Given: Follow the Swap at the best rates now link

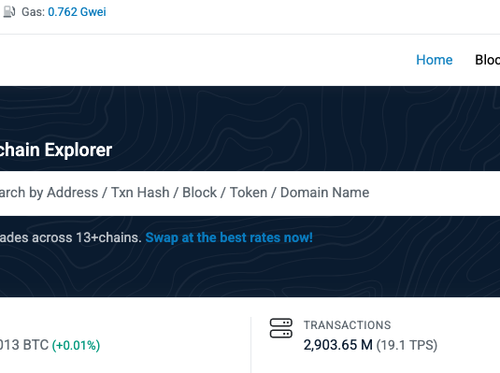Looking at the screenshot, I should (229, 238).
